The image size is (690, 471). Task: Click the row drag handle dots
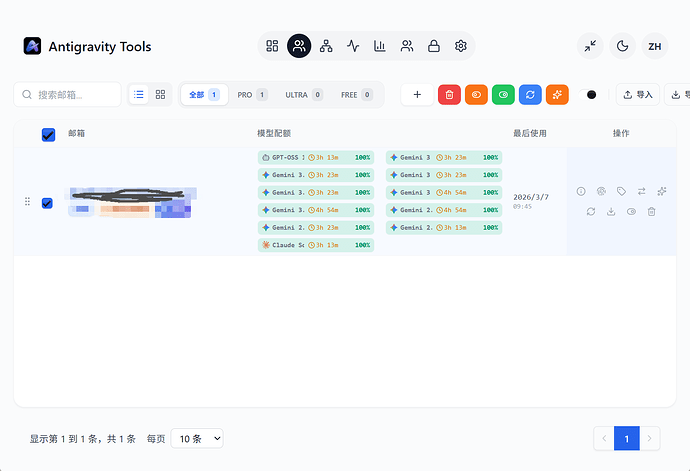[27, 202]
